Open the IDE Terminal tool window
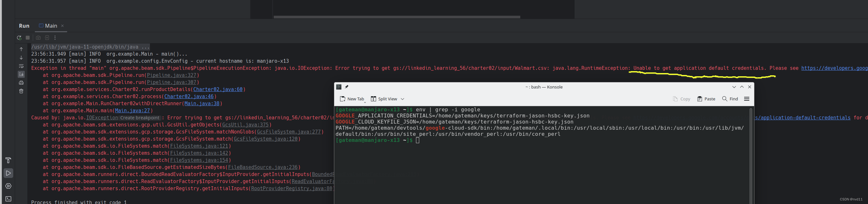 8,199
